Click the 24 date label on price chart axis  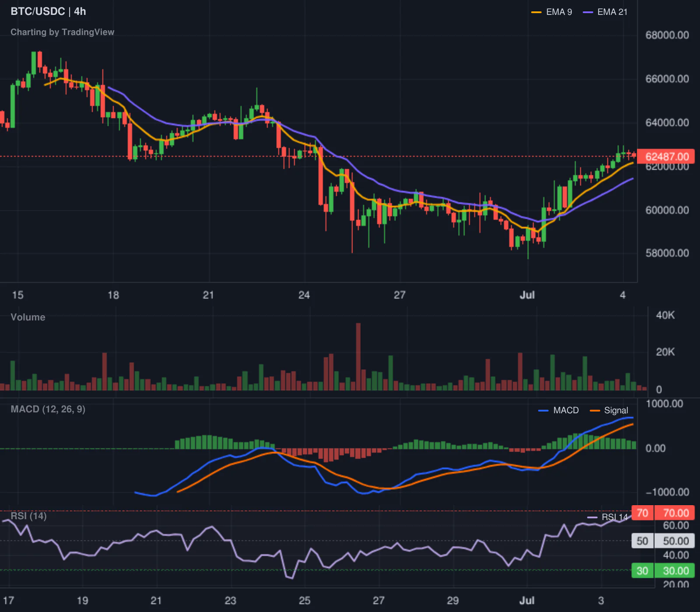click(x=304, y=295)
